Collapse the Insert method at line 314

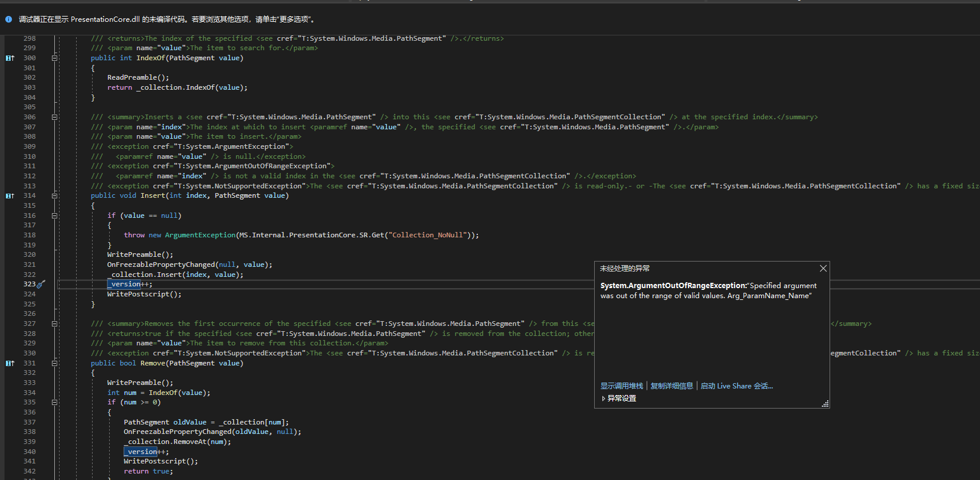coord(54,195)
